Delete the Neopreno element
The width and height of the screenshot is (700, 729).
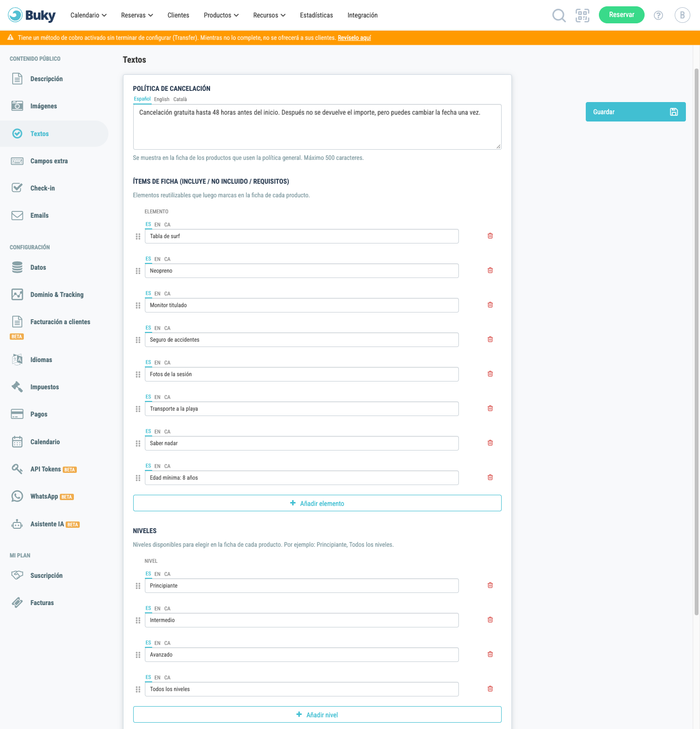click(x=490, y=270)
